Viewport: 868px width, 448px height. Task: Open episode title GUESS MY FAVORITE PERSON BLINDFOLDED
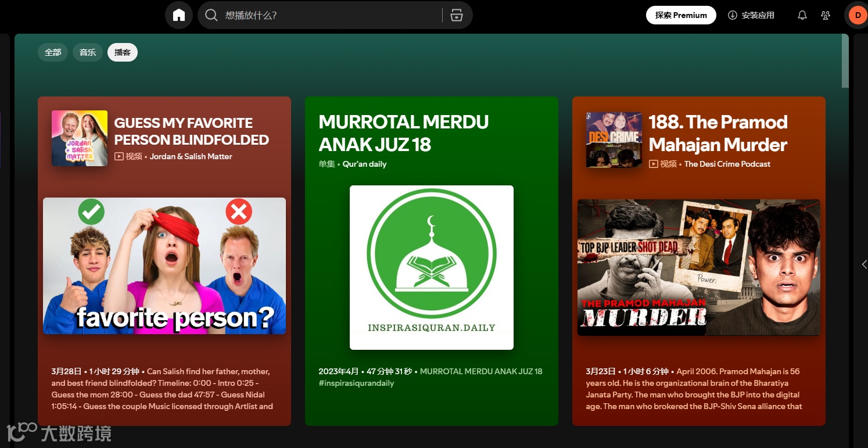pos(192,131)
